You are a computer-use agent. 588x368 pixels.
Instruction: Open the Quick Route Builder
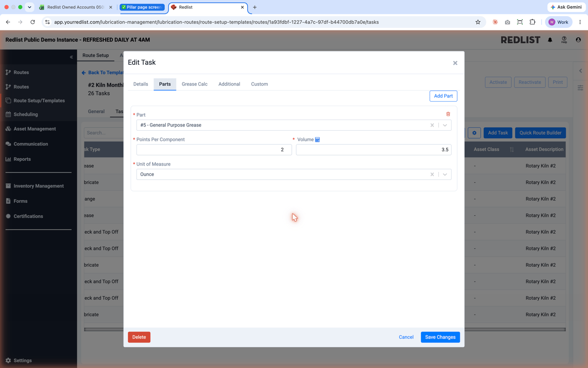point(540,133)
